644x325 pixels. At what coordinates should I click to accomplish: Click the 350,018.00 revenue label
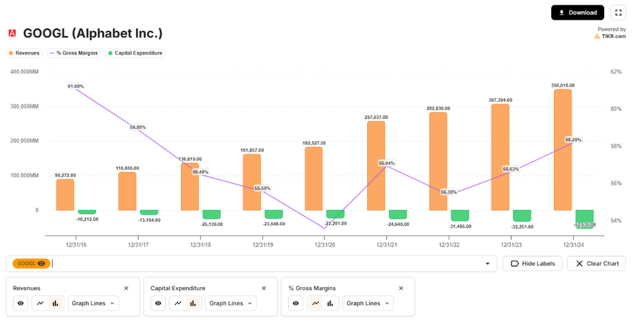tap(563, 86)
